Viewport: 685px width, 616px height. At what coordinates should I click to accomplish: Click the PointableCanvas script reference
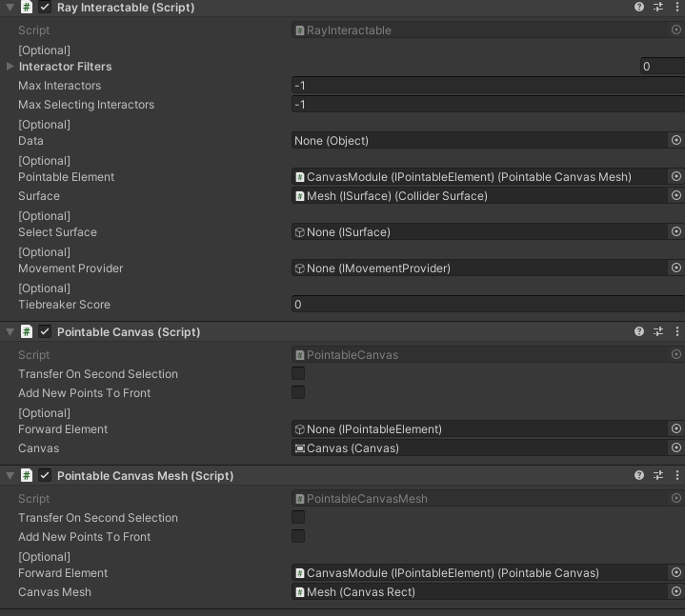tap(479, 355)
